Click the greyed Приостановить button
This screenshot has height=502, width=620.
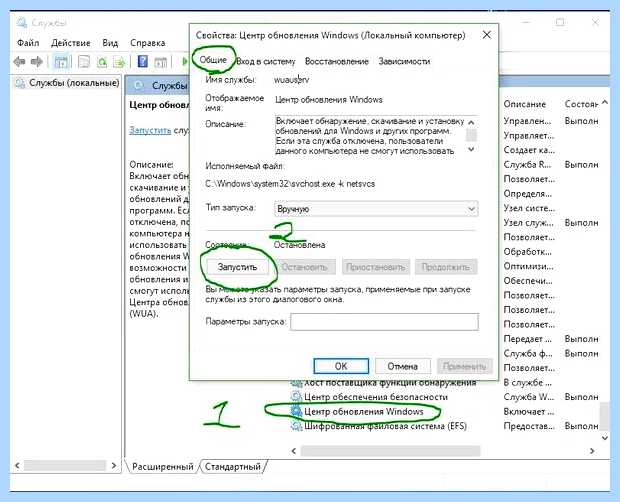tap(376, 267)
